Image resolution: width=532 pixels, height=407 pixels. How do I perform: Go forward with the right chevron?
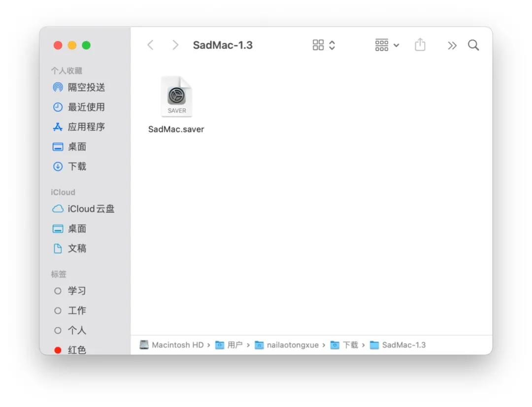tap(175, 45)
